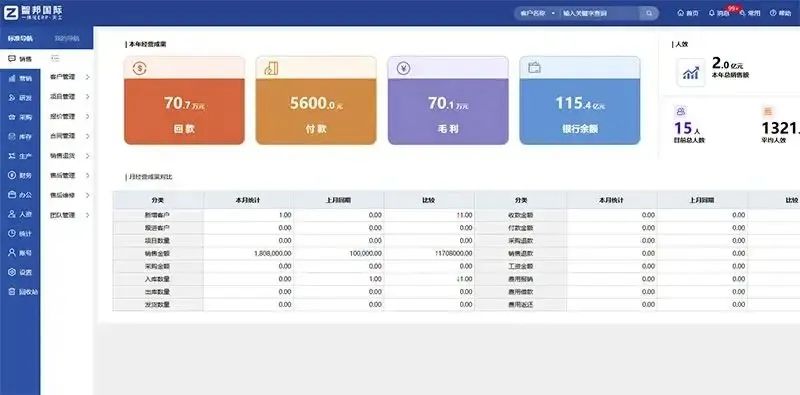
Task: Click the 入库数量 row label
Action: click(x=158, y=279)
